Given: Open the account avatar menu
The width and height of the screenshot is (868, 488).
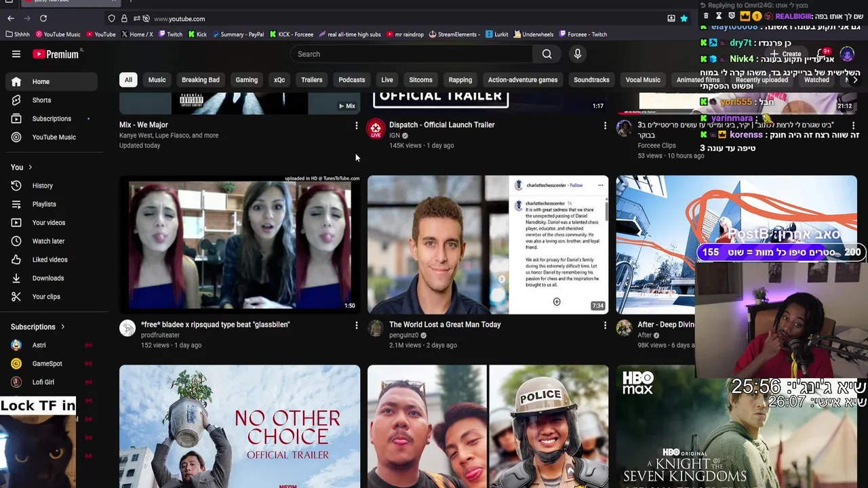Looking at the screenshot, I should pos(847,54).
